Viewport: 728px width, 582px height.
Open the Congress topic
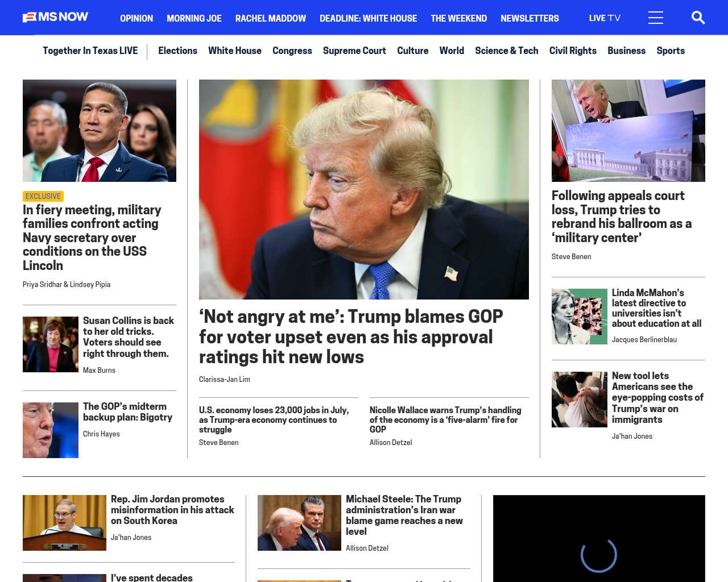click(292, 51)
